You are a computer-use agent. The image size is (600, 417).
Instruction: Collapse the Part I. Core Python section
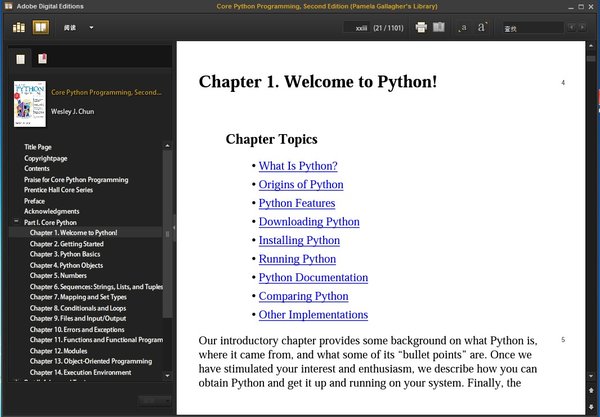pos(16,222)
